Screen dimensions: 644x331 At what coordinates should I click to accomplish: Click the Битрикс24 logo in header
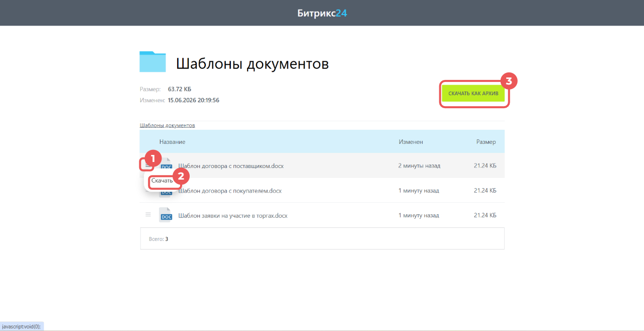322,13
